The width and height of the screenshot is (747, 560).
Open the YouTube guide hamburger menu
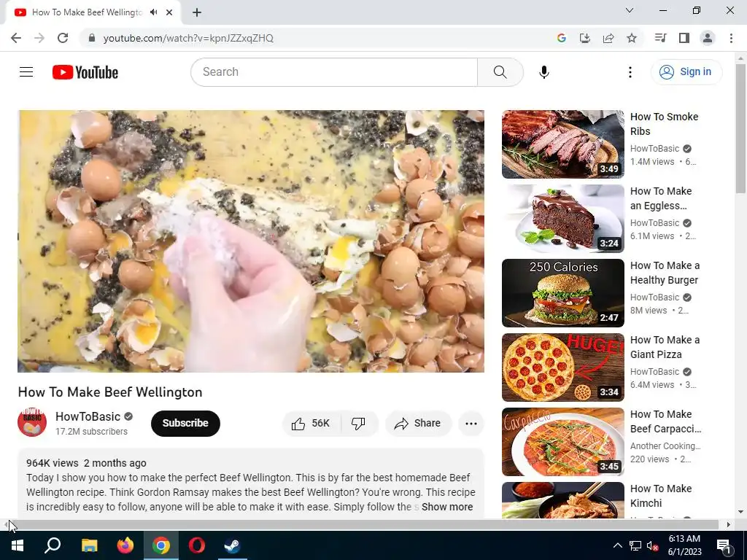point(26,72)
